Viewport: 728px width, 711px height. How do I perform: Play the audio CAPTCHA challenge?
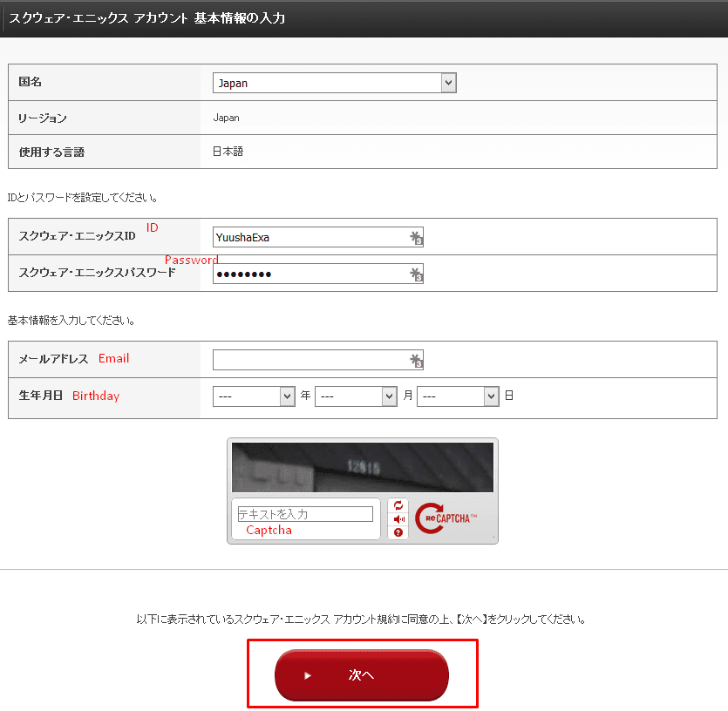pos(398,518)
